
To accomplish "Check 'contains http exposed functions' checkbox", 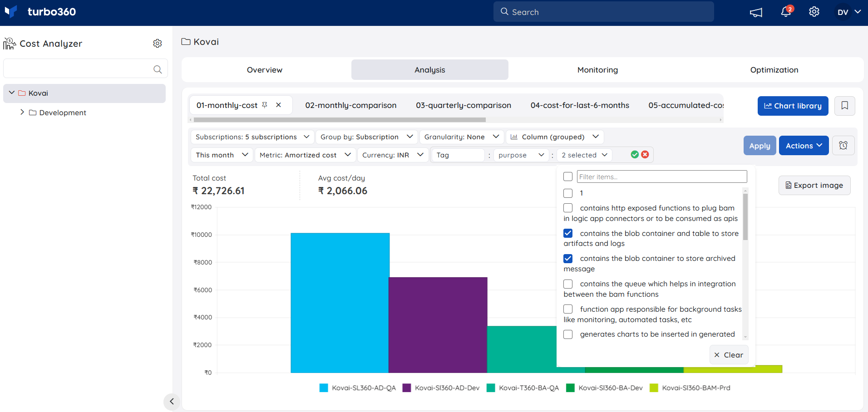I will coord(568,208).
